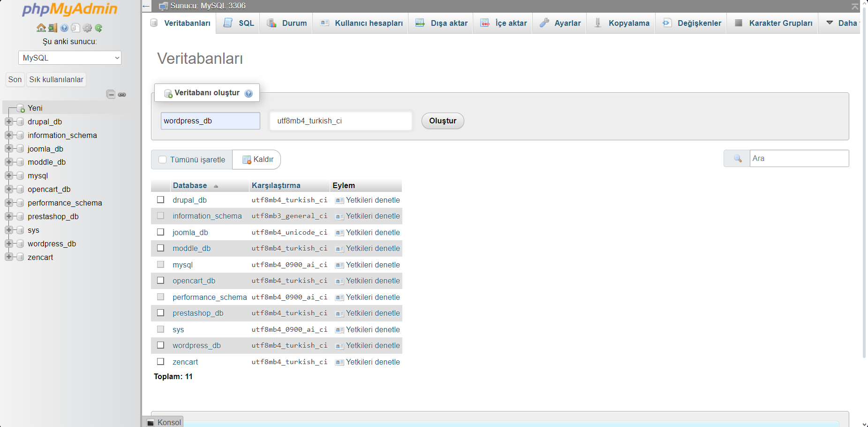868x427 pixels.
Task: Click the Konsol terminal icon
Action: pyautogui.click(x=151, y=423)
